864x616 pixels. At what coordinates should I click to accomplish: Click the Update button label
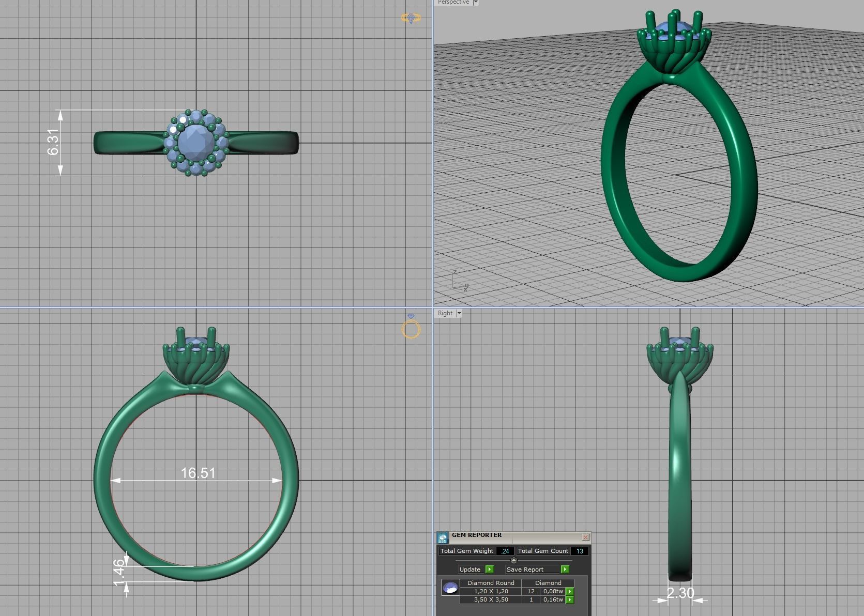coord(470,569)
